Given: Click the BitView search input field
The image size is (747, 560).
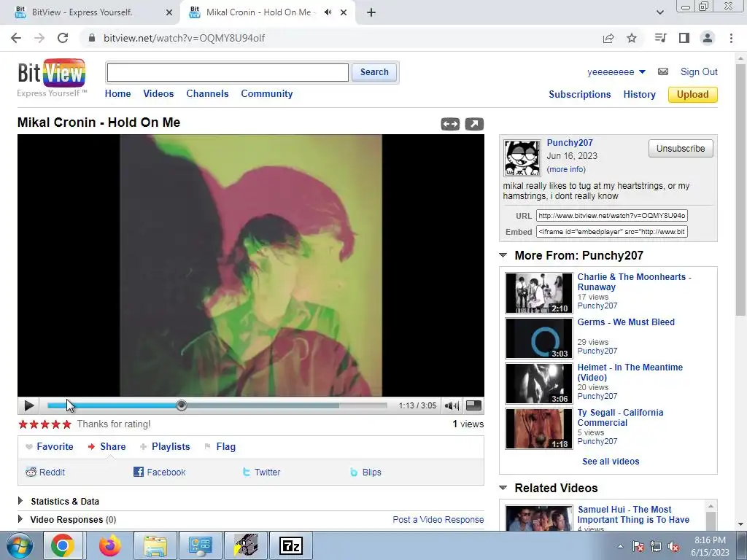Looking at the screenshot, I should pos(228,72).
